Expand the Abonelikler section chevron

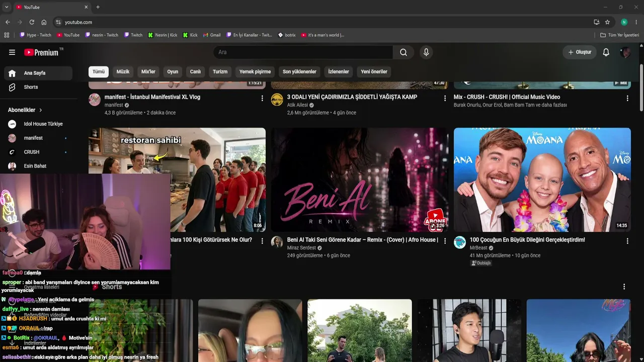[41, 110]
